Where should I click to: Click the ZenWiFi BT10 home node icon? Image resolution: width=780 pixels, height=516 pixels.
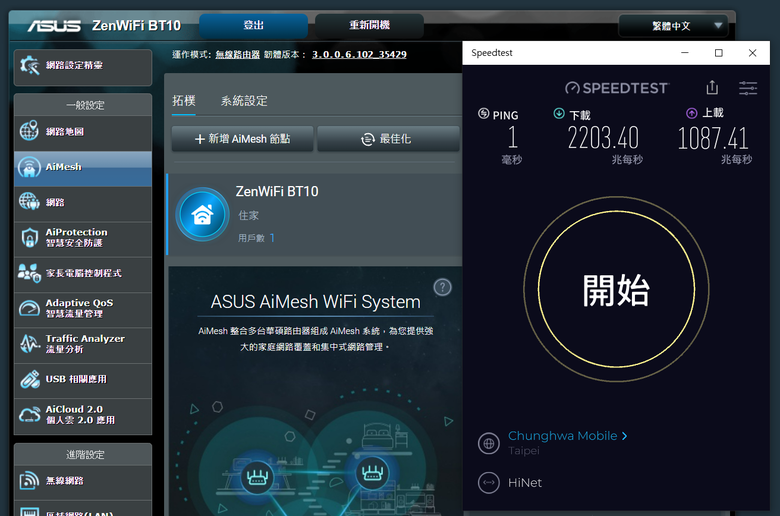coord(202,215)
